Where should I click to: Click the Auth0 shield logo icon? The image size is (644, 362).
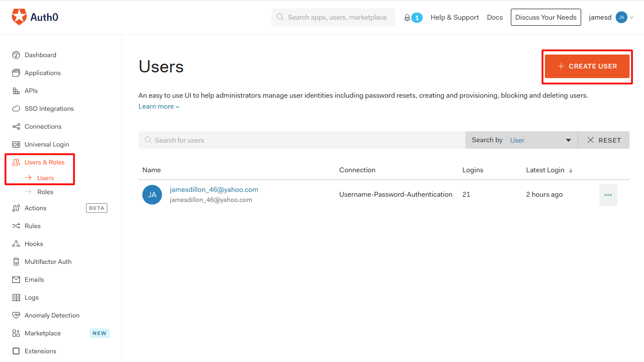coord(19,17)
